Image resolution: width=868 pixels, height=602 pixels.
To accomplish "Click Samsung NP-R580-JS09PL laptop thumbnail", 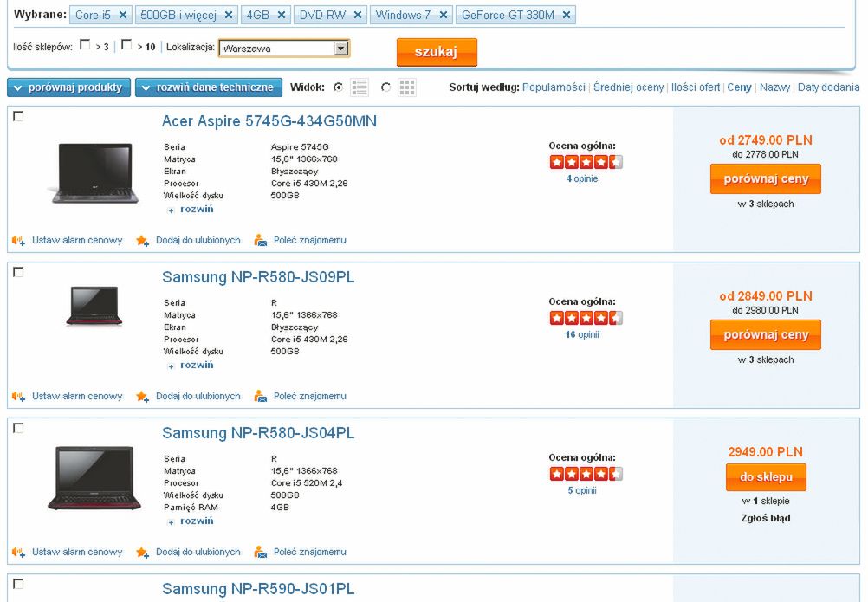I will click(94, 306).
